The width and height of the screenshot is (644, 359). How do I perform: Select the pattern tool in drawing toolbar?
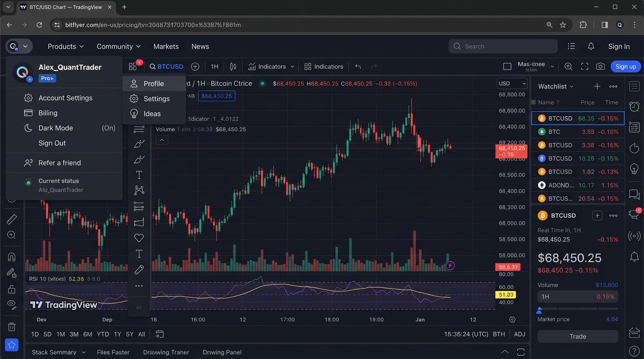[139, 190]
